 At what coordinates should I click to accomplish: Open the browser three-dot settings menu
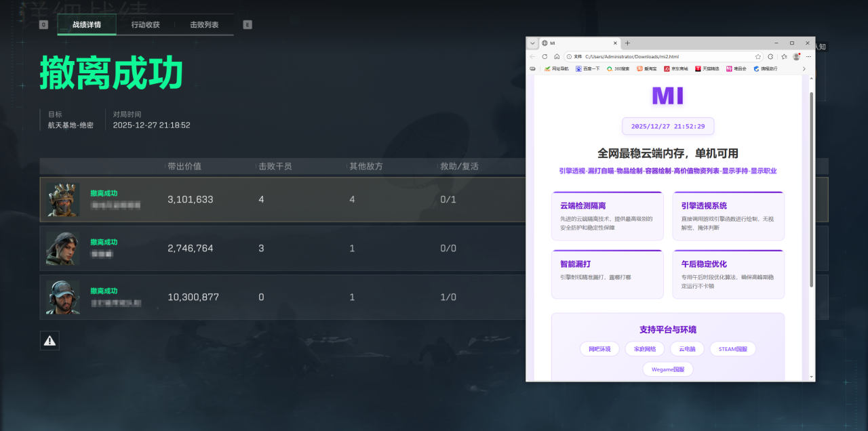pos(807,56)
